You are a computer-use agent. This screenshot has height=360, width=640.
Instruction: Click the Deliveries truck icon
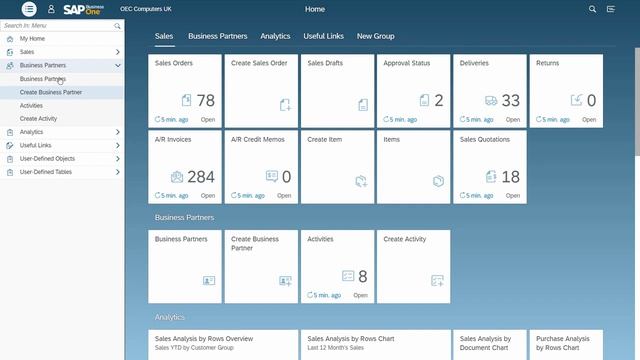[491, 100]
